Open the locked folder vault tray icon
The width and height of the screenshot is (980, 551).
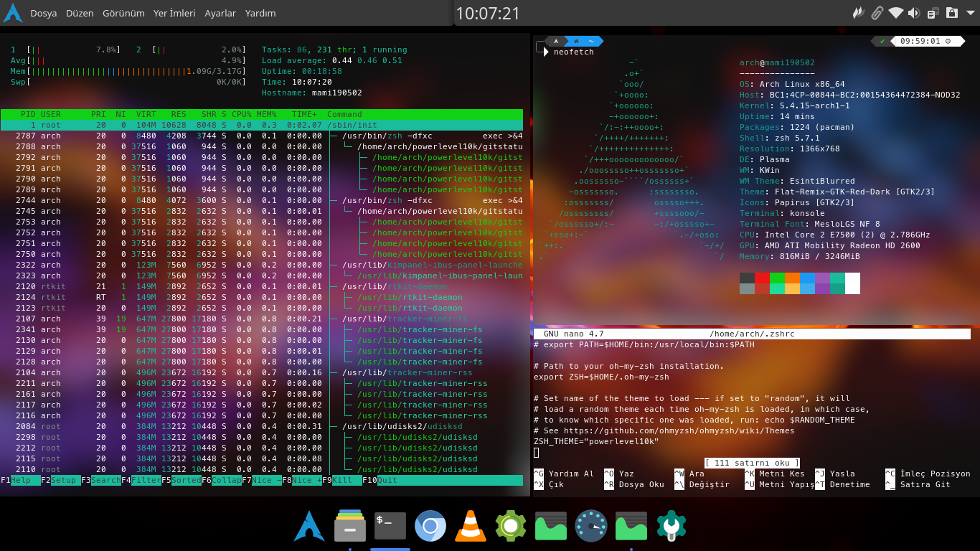tap(952, 13)
